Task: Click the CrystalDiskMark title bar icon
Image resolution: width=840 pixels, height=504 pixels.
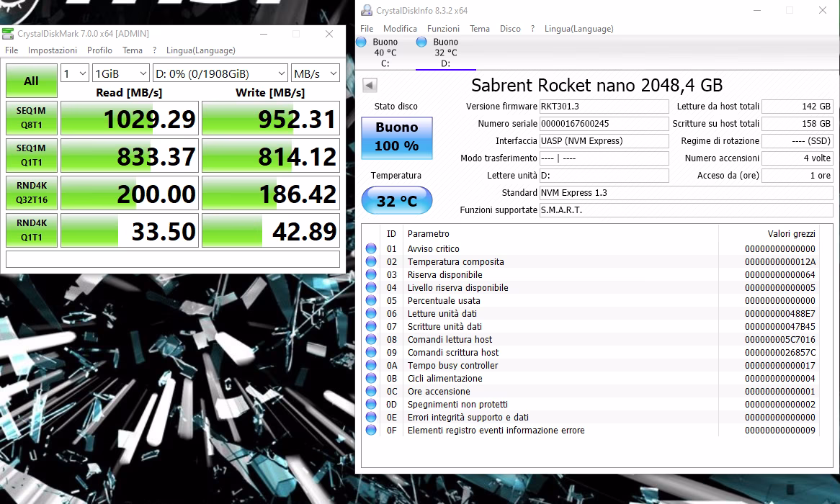Action: [x=7, y=34]
